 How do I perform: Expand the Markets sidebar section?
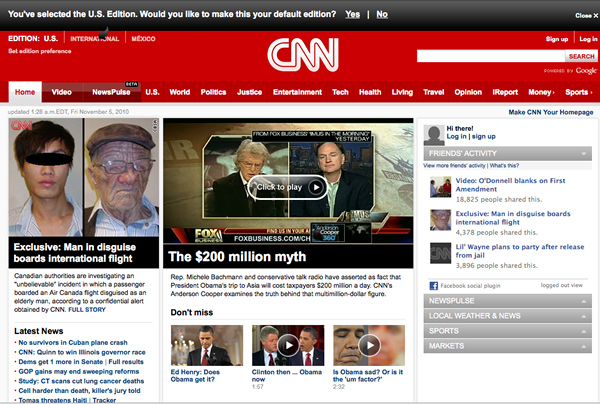(507, 346)
